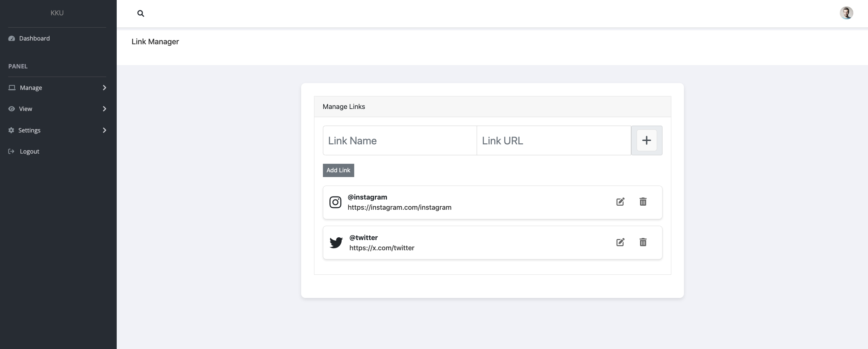Expand the Manage menu chevron

[x=104, y=88]
